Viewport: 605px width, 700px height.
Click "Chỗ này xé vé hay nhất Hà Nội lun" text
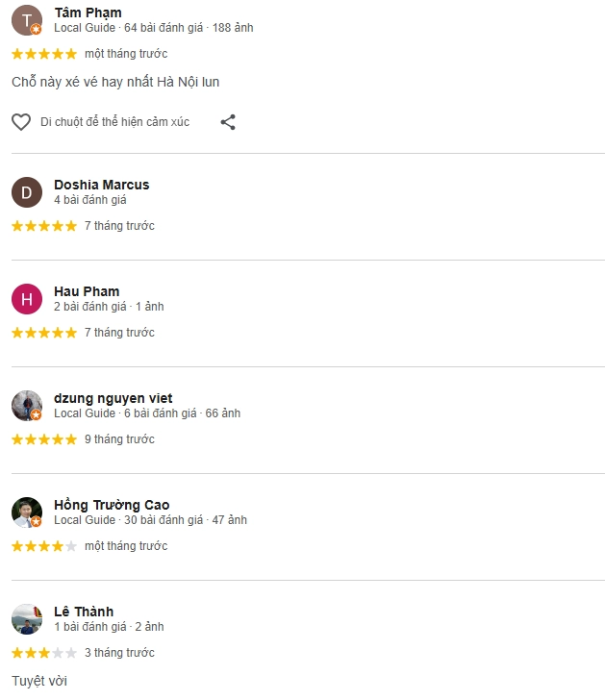click(x=115, y=82)
